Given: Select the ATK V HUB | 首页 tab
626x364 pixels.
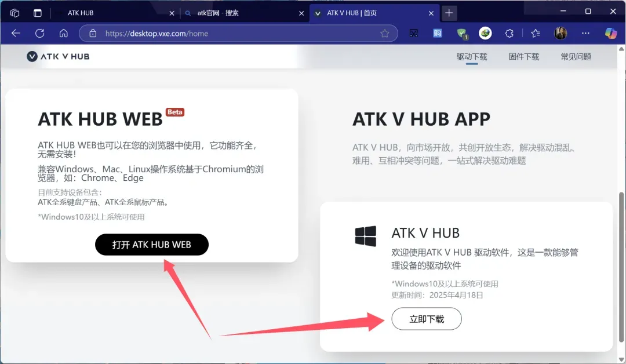Looking at the screenshot, I should [374, 13].
